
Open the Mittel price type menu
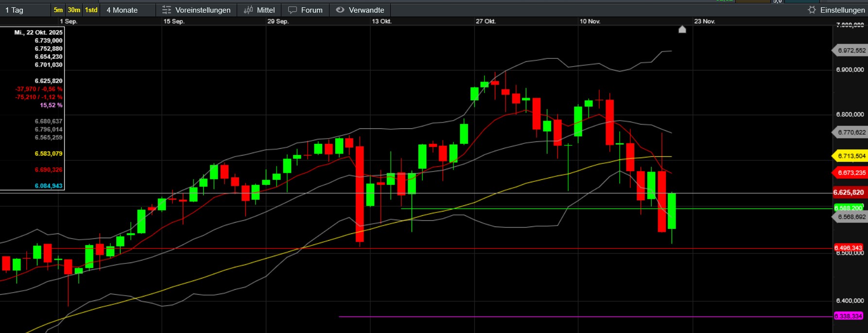tap(265, 10)
